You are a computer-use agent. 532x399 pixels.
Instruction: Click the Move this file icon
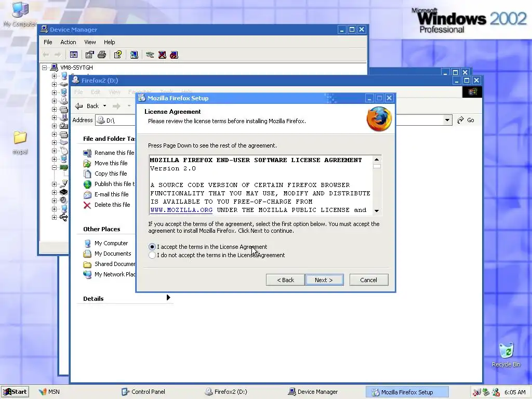87,164
